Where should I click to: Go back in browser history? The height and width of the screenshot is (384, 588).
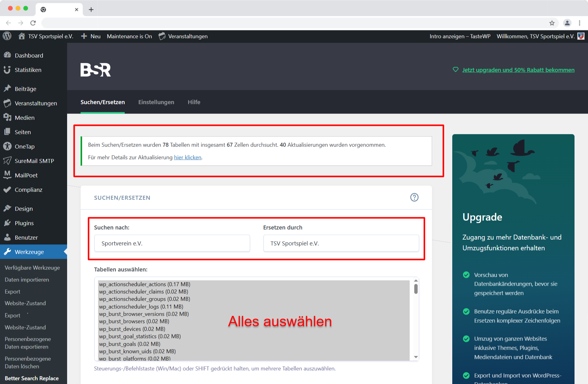pos(9,23)
